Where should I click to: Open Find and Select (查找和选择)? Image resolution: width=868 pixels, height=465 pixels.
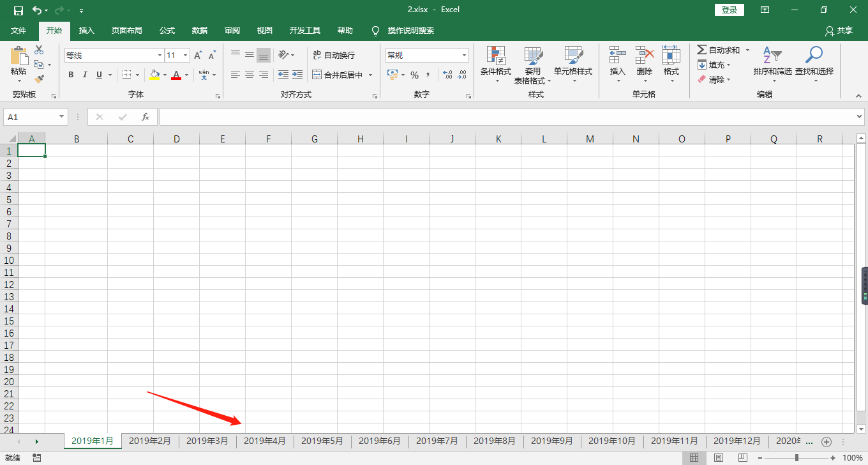coord(814,64)
